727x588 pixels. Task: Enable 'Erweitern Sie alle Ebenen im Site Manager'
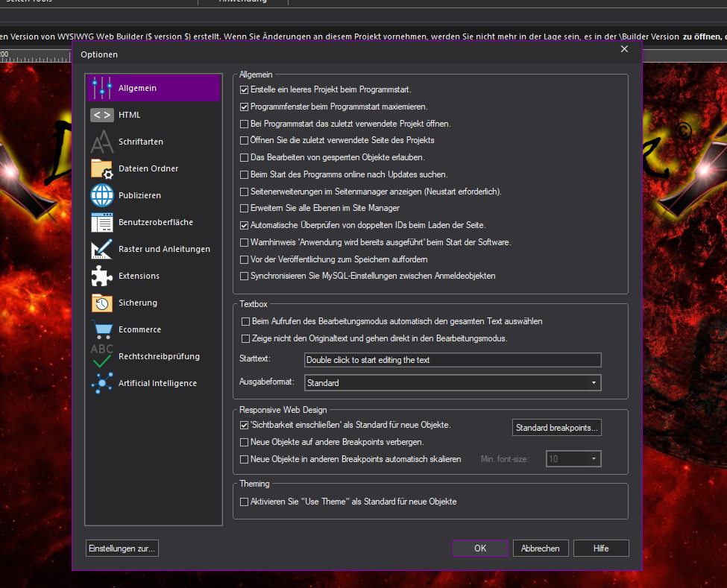[x=244, y=209]
